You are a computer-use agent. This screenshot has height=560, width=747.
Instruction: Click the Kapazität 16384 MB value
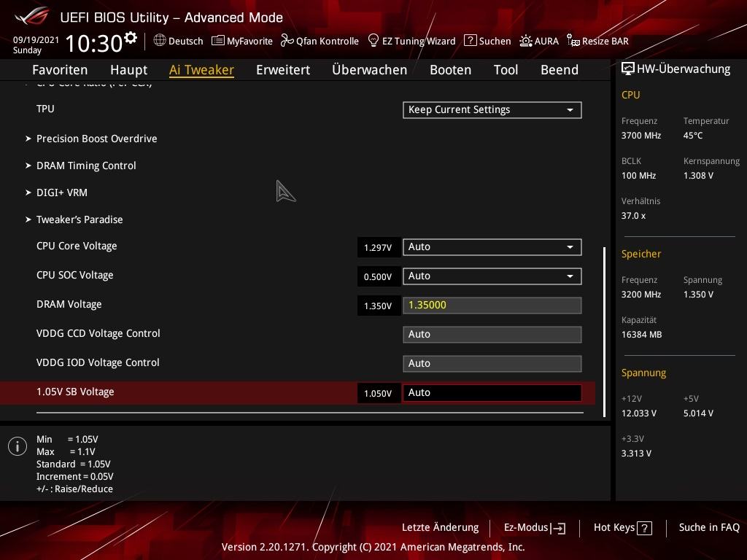641,335
